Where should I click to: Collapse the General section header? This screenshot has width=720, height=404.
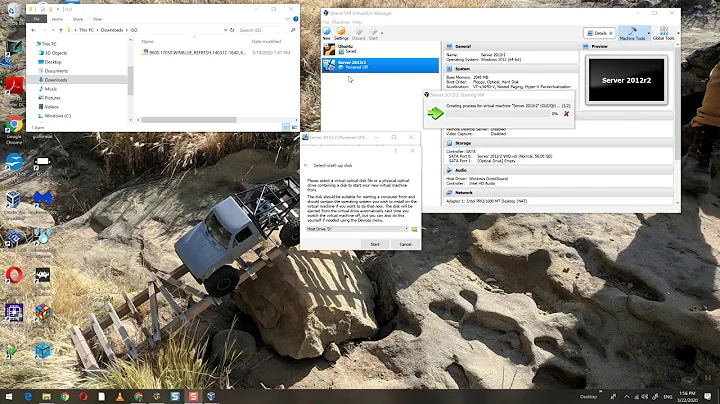pos(511,46)
